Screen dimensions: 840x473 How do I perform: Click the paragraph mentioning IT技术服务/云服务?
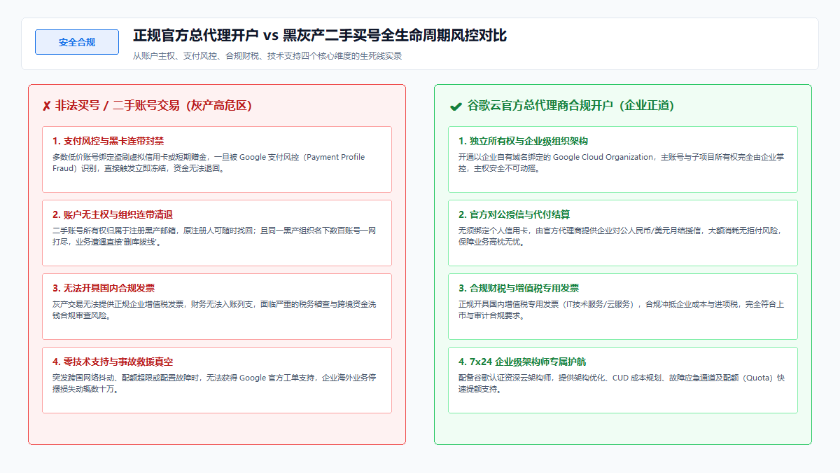(x=621, y=310)
